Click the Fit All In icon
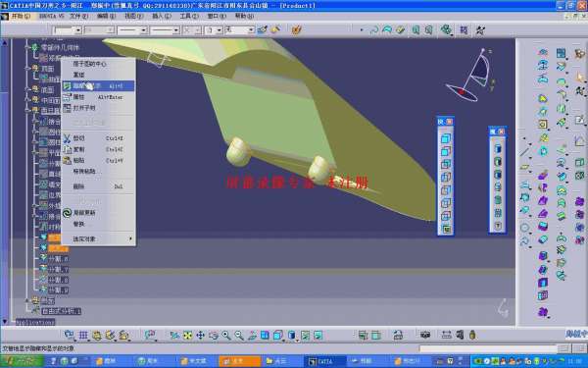 tap(187, 335)
